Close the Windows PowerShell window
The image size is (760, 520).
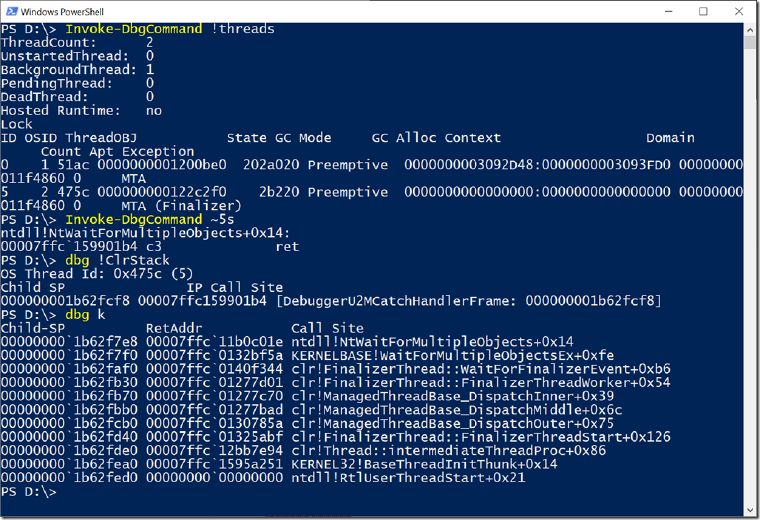pos(739,11)
